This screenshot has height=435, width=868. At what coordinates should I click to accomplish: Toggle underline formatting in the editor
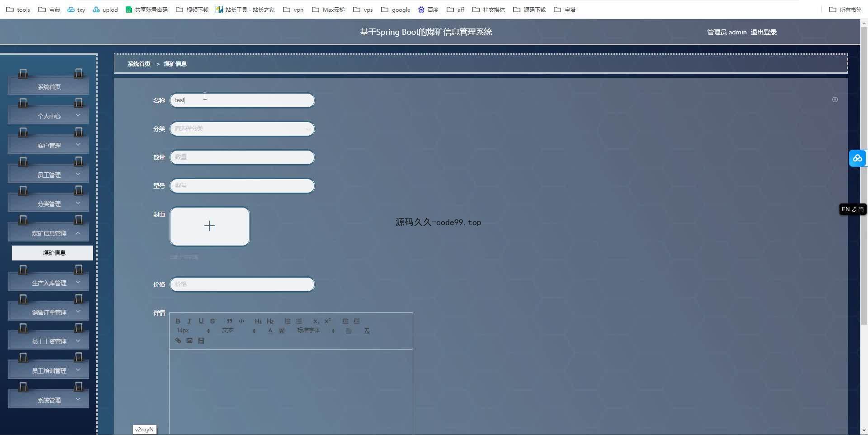click(201, 321)
